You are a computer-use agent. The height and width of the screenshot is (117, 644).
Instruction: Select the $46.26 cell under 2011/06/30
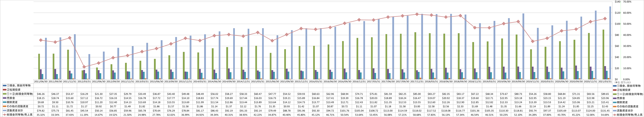coord(41,94)
